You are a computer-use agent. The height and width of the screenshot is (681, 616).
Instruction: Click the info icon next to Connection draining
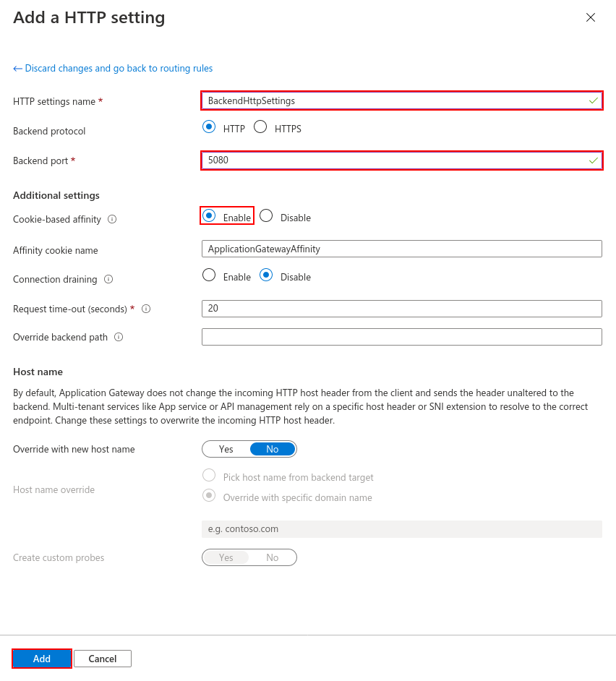[108, 279]
